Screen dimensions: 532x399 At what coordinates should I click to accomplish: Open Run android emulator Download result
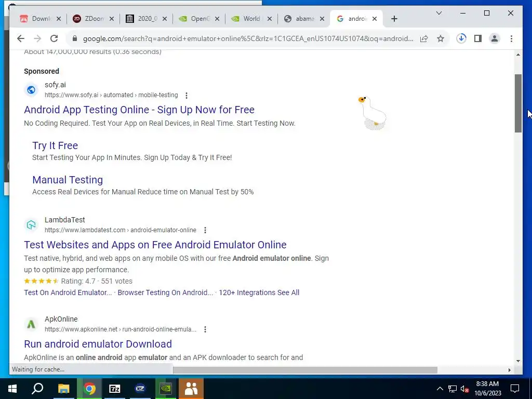(x=98, y=344)
